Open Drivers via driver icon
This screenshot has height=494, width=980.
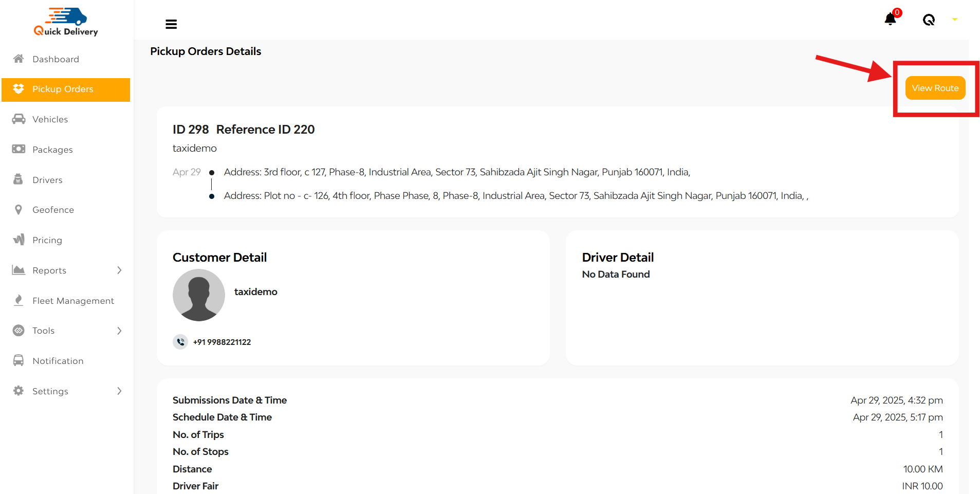click(x=19, y=179)
